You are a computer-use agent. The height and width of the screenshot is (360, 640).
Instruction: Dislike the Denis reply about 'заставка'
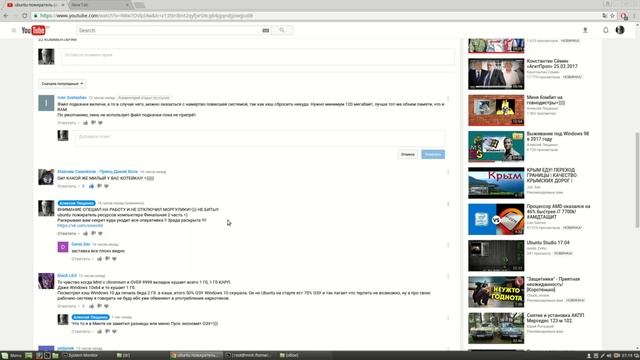point(107,259)
